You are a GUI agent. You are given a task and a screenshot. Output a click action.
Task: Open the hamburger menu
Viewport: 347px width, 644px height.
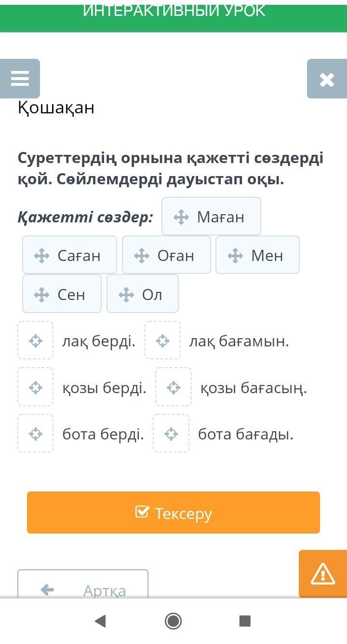tap(20, 79)
